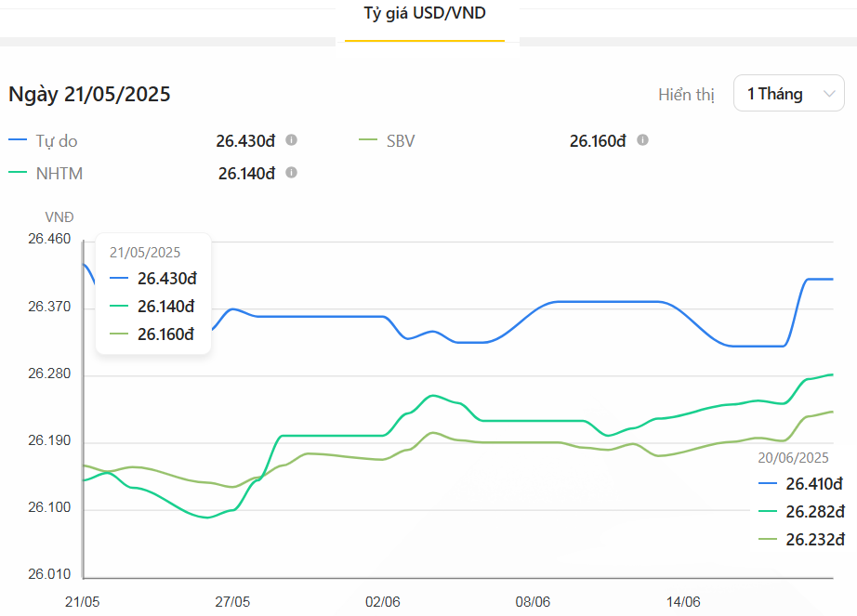
Task: Click the chevron arrow in 1 Tháng box
Action: [828, 94]
